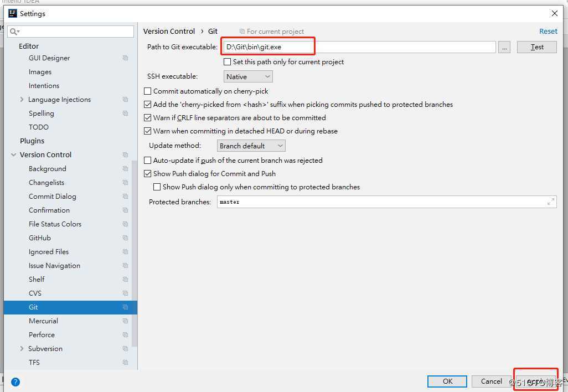The image size is (568, 392).
Task: Click the project-level icon beside Perforce
Action: [125, 334]
